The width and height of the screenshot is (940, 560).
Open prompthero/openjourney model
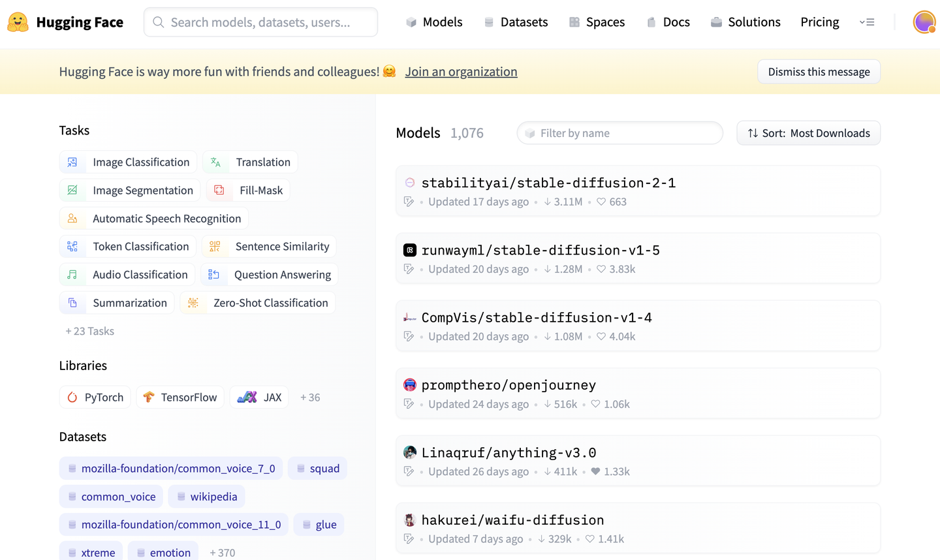pyautogui.click(x=638, y=393)
